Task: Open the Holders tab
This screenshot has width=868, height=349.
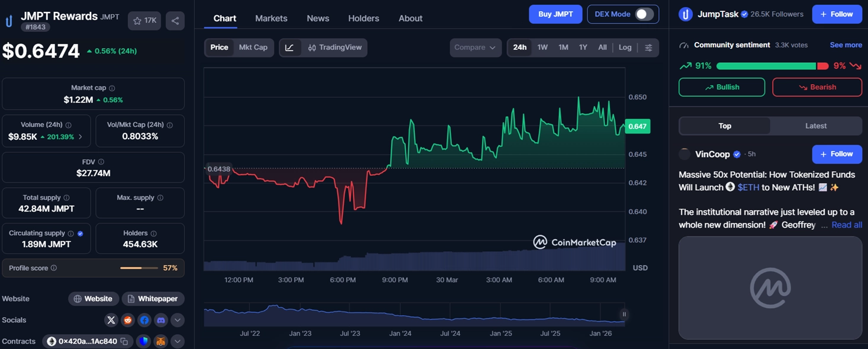Action: [x=364, y=18]
